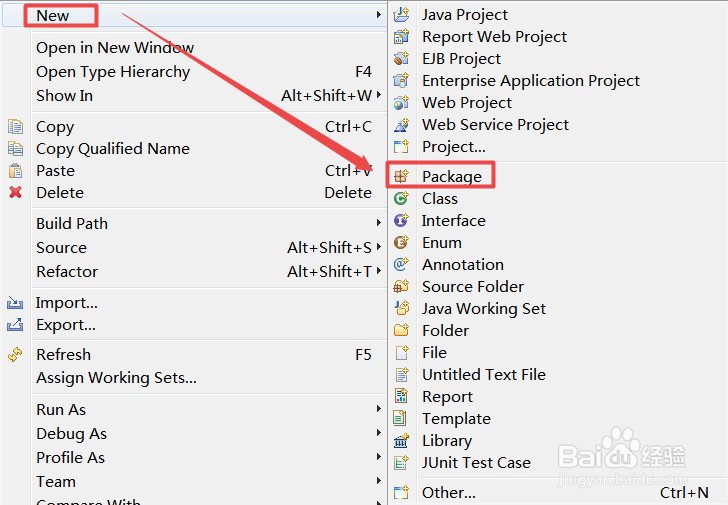The height and width of the screenshot is (505, 728).
Task: Click the Package icon in submenu
Action: click(402, 177)
